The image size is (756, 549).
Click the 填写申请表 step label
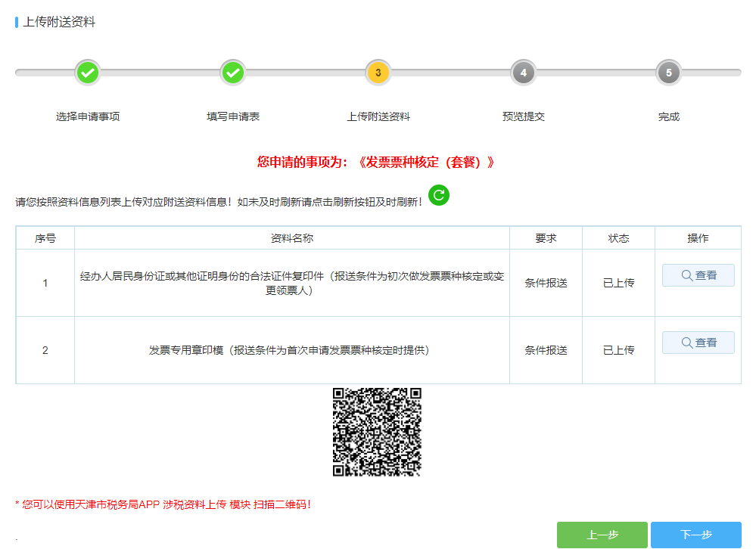click(x=233, y=116)
